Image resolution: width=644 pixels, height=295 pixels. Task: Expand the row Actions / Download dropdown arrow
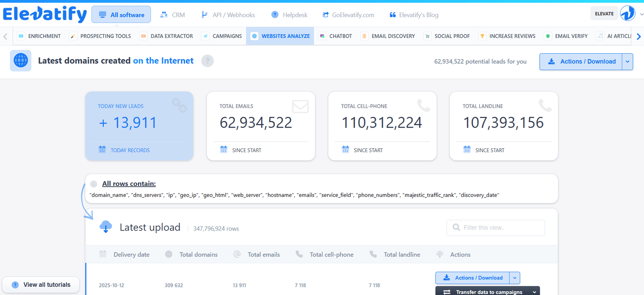click(x=514, y=278)
